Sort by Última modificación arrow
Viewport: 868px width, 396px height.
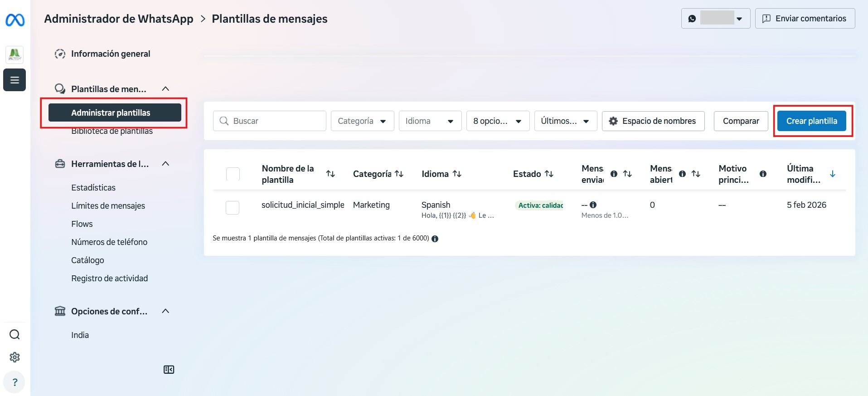(x=832, y=174)
